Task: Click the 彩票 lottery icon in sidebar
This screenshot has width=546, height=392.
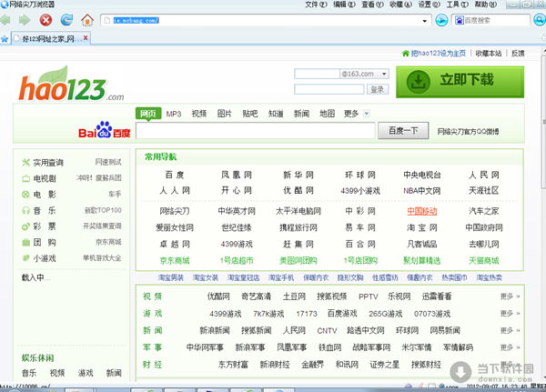Action: (25, 226)
